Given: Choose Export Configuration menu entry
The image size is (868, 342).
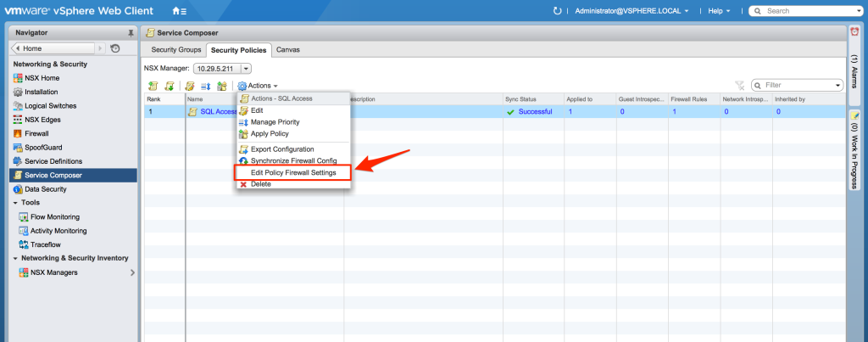Looking at the screenshot, I should (x=293, y=149).
